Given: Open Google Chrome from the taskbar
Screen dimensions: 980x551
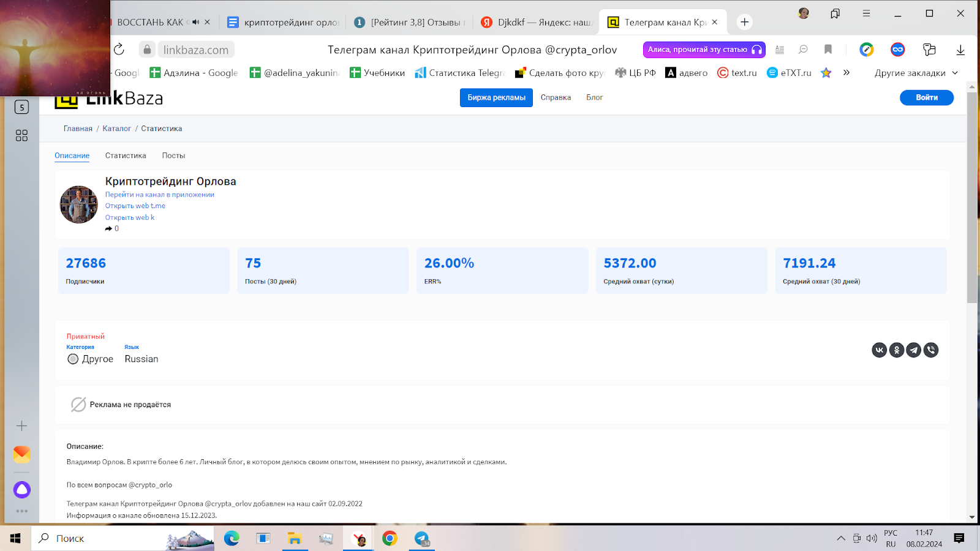Looking at the screenshot, I should pyautogui.click(x=390, y=539).
